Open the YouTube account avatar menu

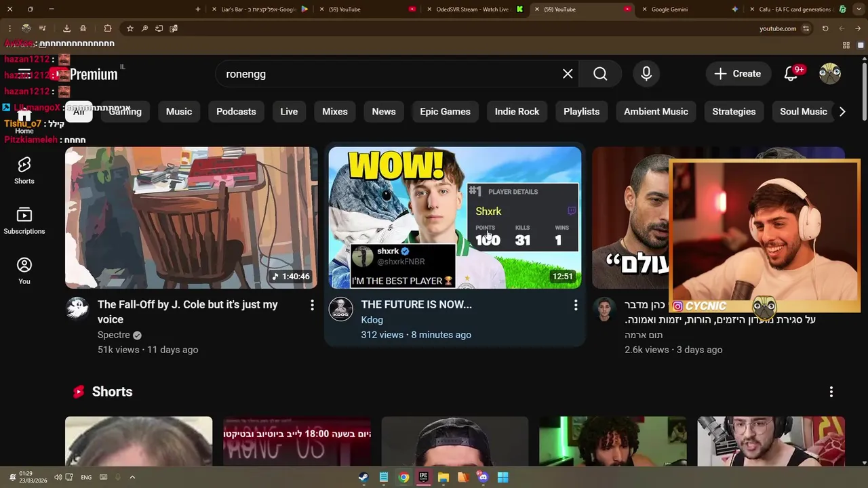coord(830,74)
